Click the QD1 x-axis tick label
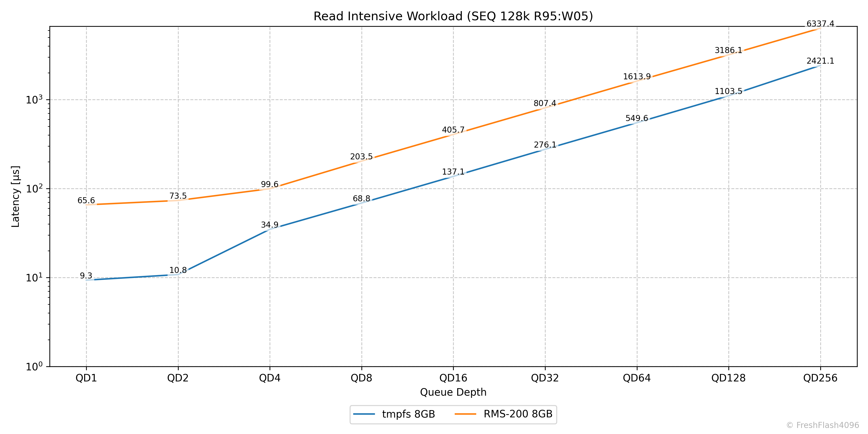The image size is (868, 434). (86, 378)
